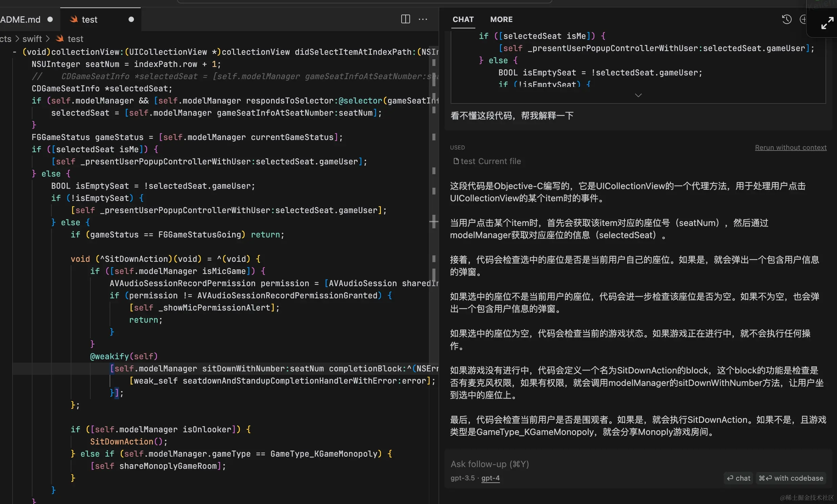837x504 pixels.
Task: Click unsaved dot on test tab
Action: coord(131,19)
